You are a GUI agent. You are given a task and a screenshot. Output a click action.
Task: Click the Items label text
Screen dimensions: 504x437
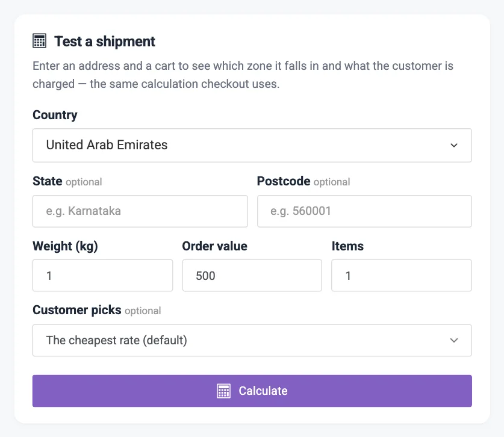(x=348, y=246)
